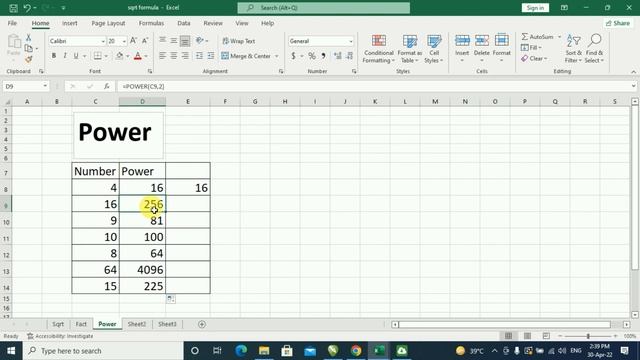
Task: Click the Select All corner button
Action: (6, 102)
